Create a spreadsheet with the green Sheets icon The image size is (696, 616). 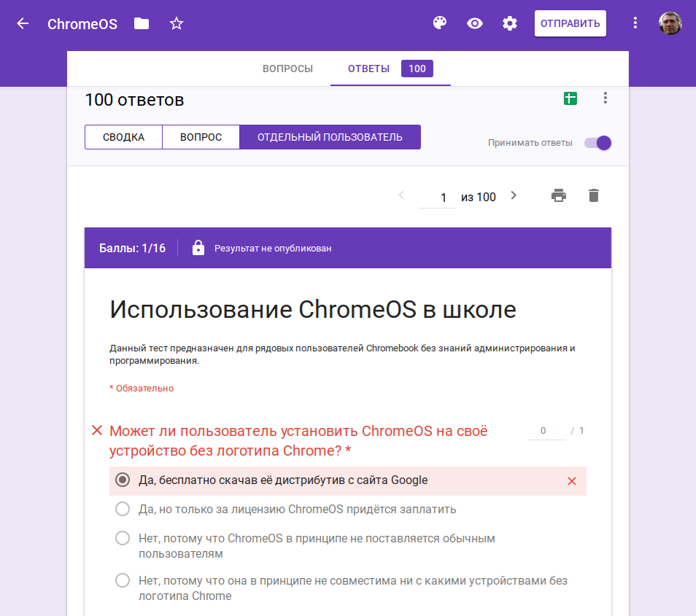pos(570,97)
